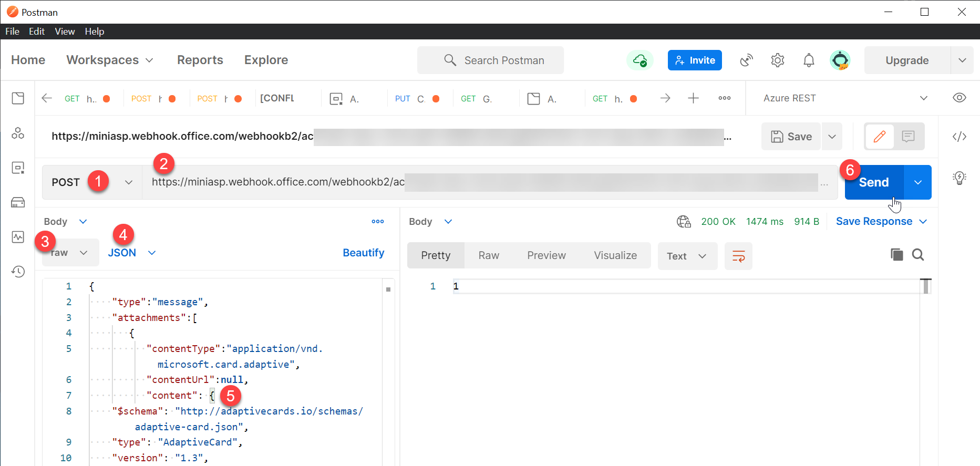980x466 pixels.
Task: Open the request Body section dropdown
Action: pyautogui.click(x=66, y=222)
